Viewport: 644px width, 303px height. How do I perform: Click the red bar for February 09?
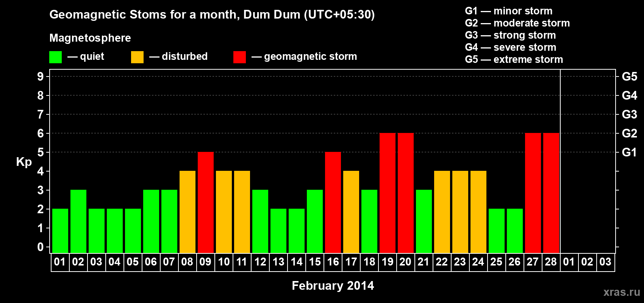coord(206,203)
